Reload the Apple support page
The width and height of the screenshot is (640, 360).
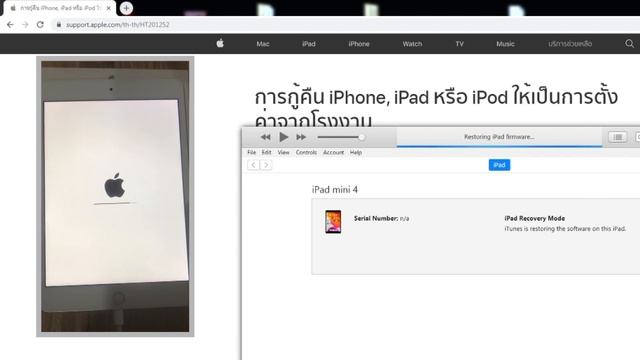pos(40,24)
